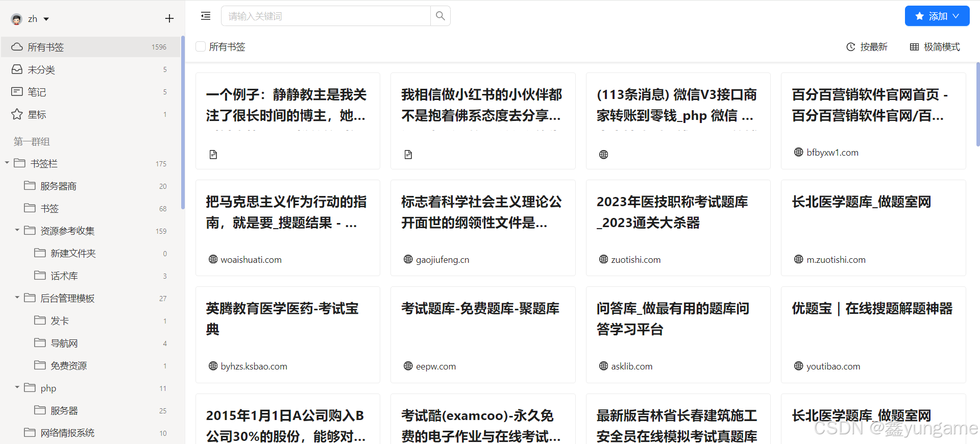Click the plus icon to add group
Image resolution: width=980 pixels, height=444 pixels.
(169, 19)
